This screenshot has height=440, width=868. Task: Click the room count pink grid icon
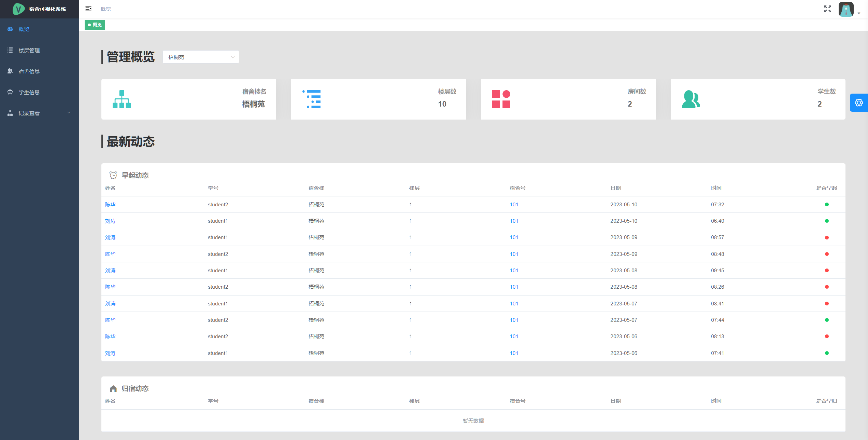pos(501,99)
